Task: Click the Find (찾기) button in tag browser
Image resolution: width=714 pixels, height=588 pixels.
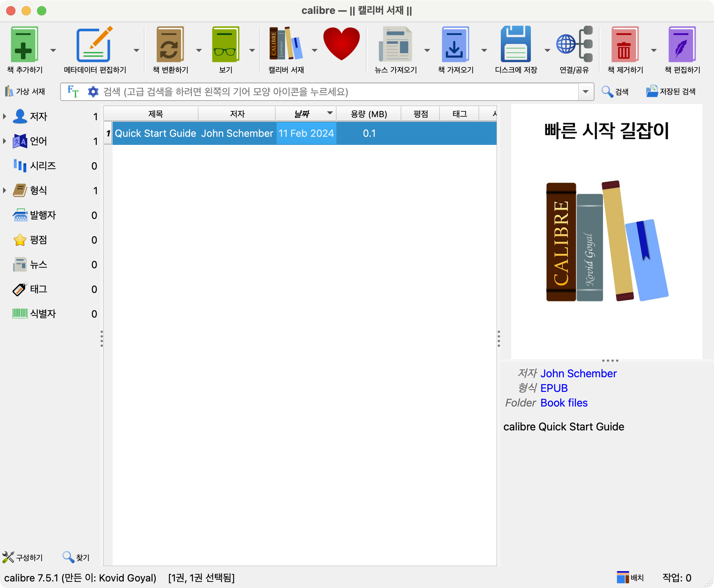Action: pos(76,557)
